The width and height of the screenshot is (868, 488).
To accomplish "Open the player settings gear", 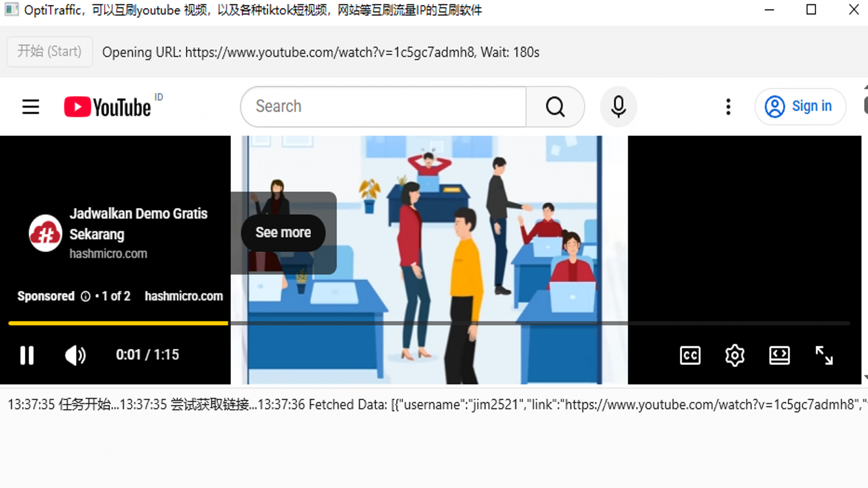I will (x=735, y=356).
